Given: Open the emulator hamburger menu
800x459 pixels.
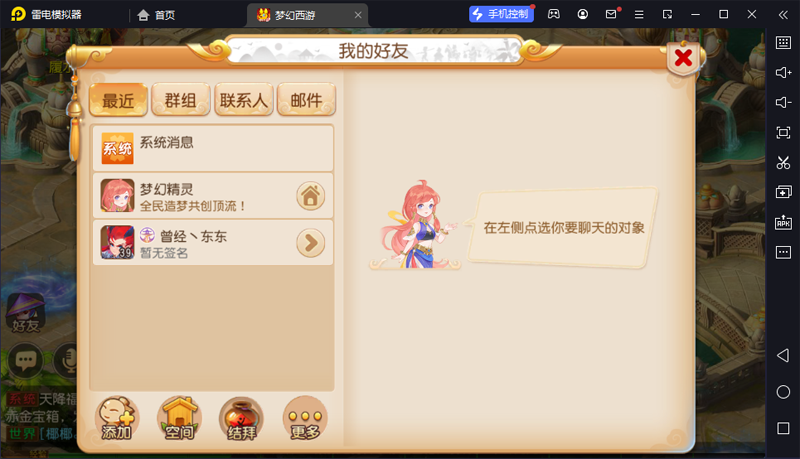Looking at the screenshot, I should click(x=639, y=14).
